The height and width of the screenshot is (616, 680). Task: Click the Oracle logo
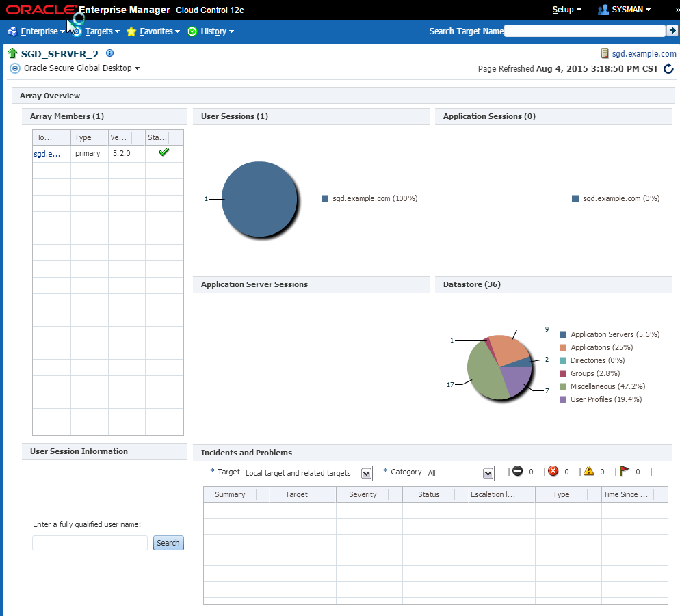tap(41, 10)
